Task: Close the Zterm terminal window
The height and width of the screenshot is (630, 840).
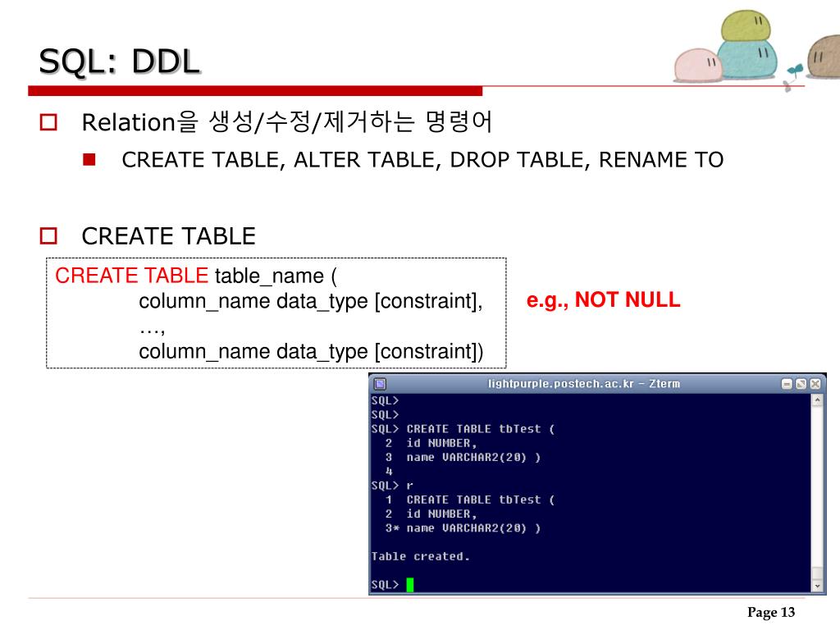Action: (815, 384)
